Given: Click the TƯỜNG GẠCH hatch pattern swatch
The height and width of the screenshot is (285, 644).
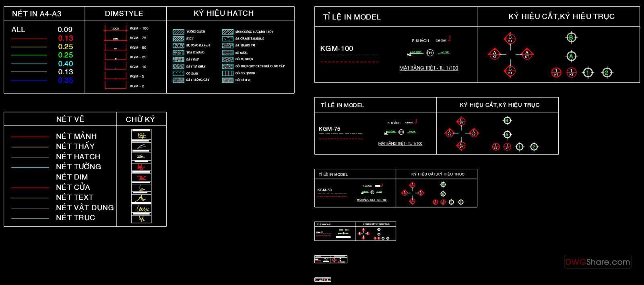Looking at the screenshot, I should (178, 32).
